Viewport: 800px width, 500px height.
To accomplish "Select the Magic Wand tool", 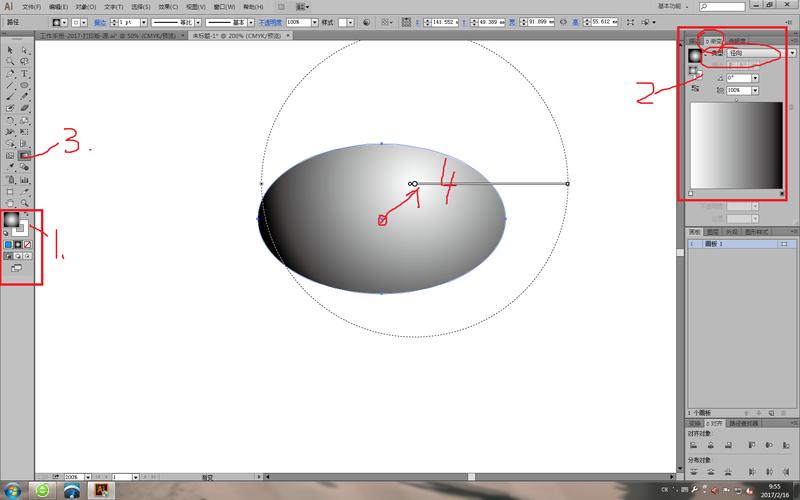I will pos(10,61).
